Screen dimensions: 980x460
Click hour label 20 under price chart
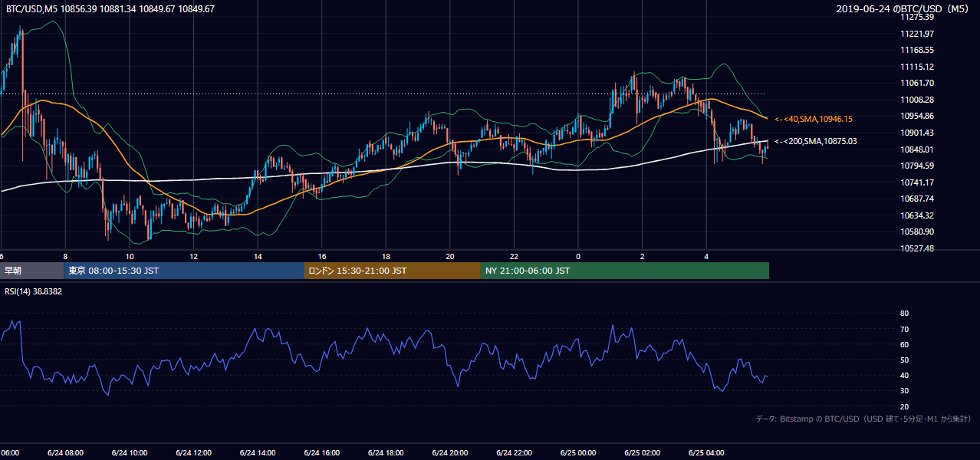[x=450, y=257]
